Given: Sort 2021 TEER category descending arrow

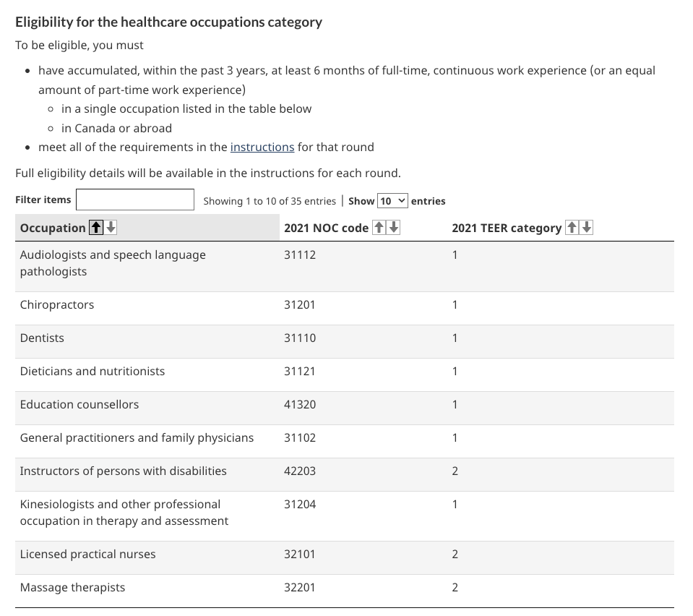Looking at the screenshot, I should (x=586, y=228).
